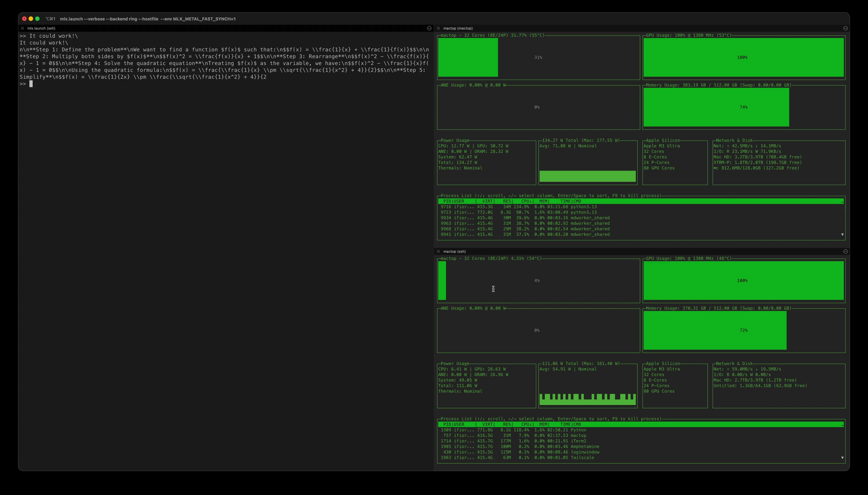Click VIRT column header in top process list
Viewport: 868px width, 495px height.
488,201
